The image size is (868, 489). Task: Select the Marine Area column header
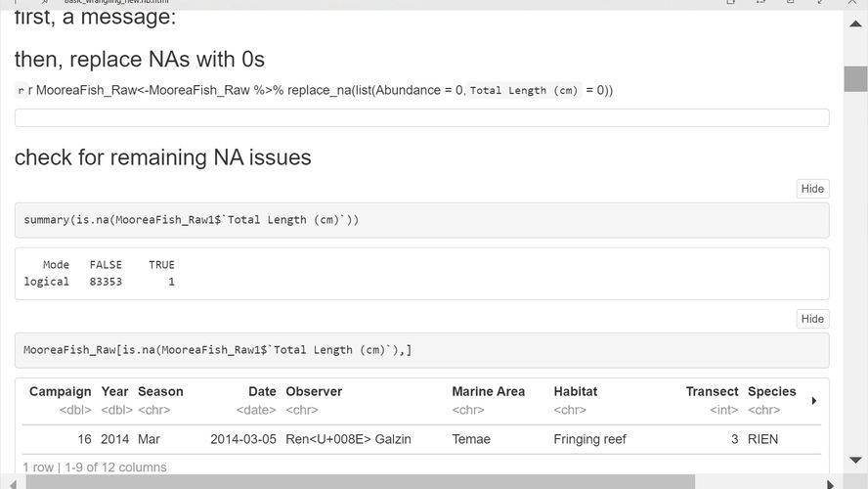point(488,391)
